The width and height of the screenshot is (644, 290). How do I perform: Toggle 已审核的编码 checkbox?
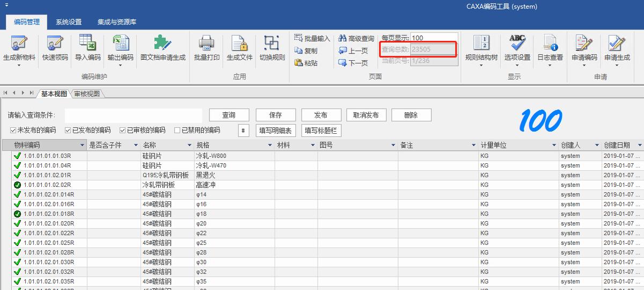pos(122,130)
